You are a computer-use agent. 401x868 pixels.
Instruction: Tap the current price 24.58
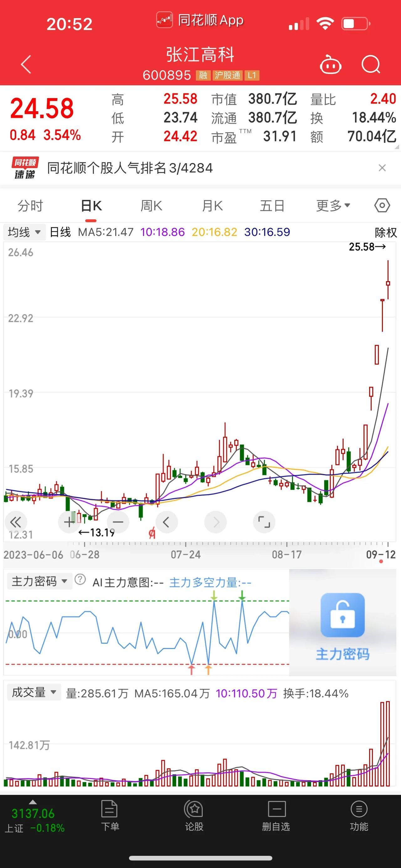[x=42, y=108]
